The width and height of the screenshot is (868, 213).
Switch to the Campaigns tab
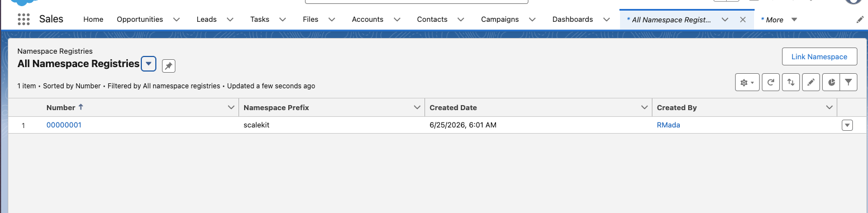click(x=500, y=20)
